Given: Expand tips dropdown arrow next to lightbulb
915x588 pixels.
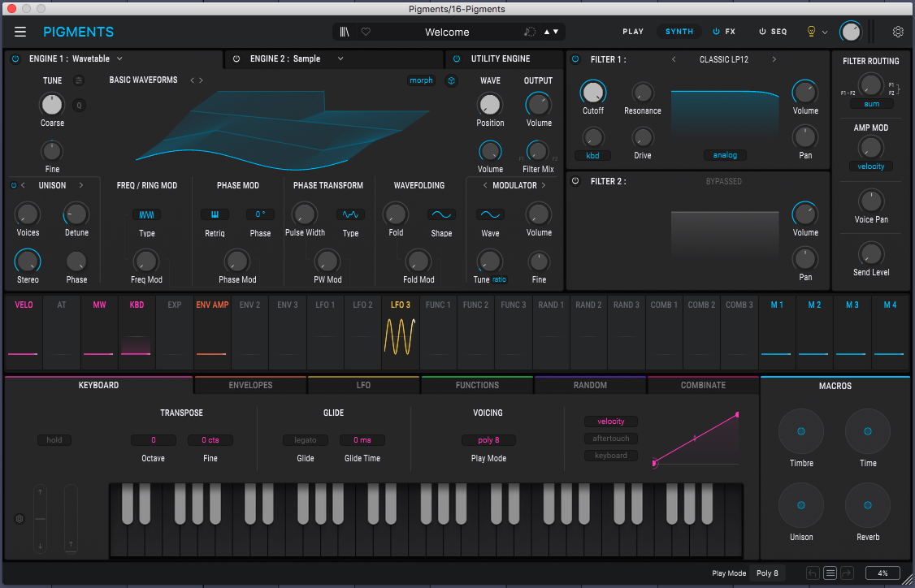Looking at the screenshot, I should pos(825,32).
